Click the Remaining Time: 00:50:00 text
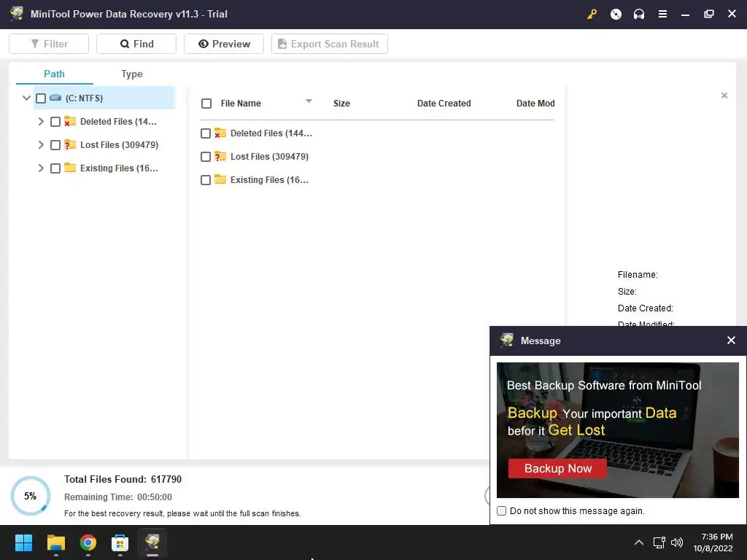The height and width of the screenshot is (560, 747). pyautogui.click(x=118, y=497)
